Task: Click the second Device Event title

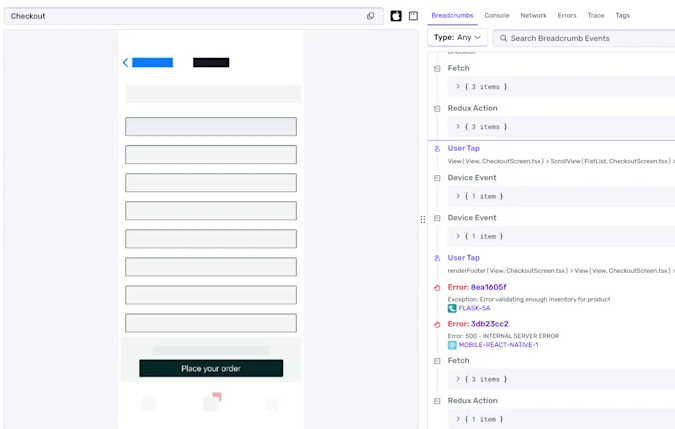Action: [472, 218]
